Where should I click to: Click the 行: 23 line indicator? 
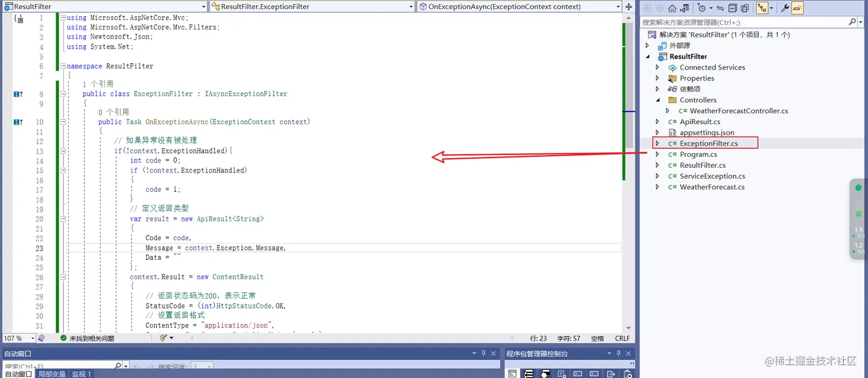coord(538,339)
